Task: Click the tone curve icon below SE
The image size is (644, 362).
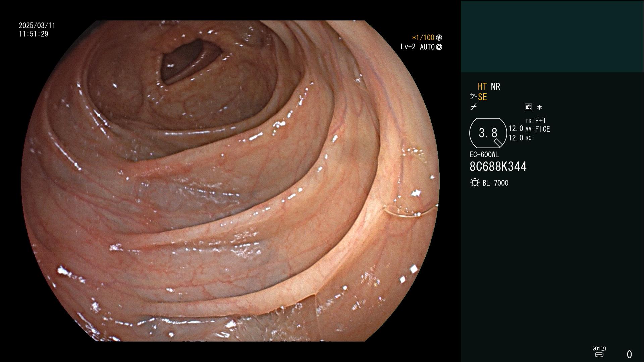Action: 474,107
